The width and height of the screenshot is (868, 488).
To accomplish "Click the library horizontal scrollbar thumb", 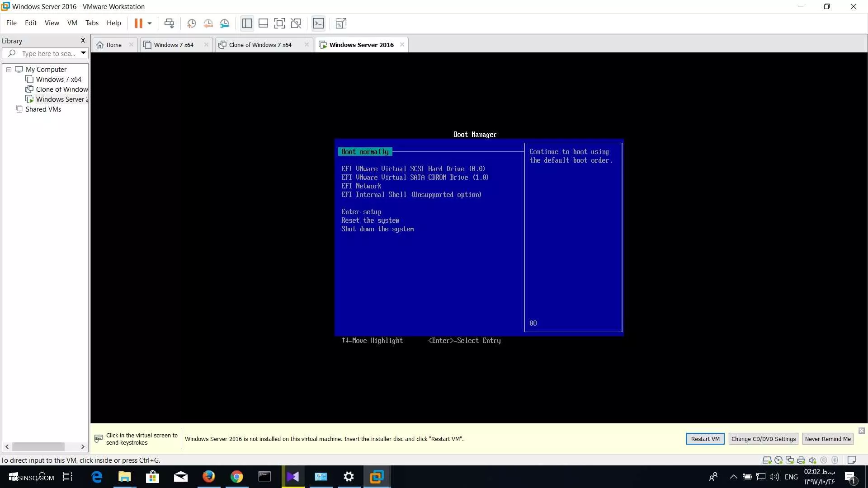I will point(38,446).
